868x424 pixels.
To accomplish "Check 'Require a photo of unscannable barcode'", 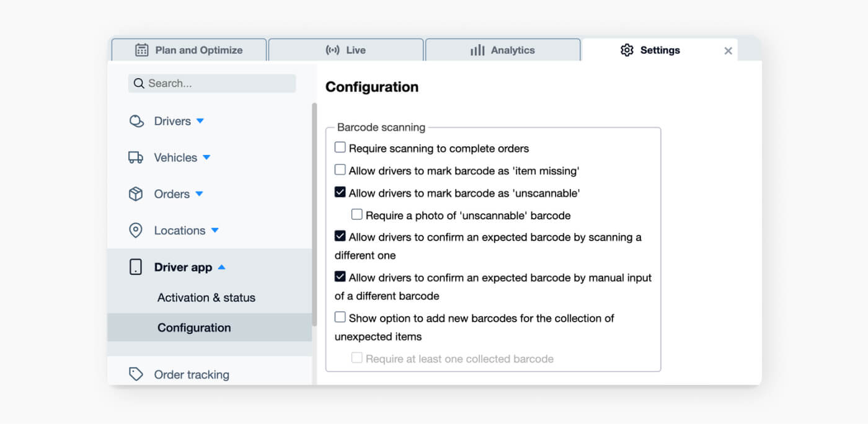I will pyautogui.click(x=356, y=214).
